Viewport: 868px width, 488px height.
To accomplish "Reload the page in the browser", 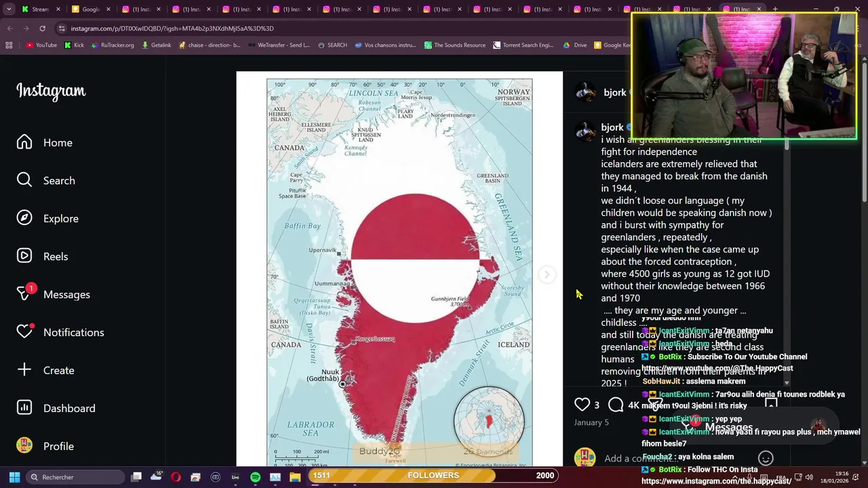I will (x=42, y=28).
